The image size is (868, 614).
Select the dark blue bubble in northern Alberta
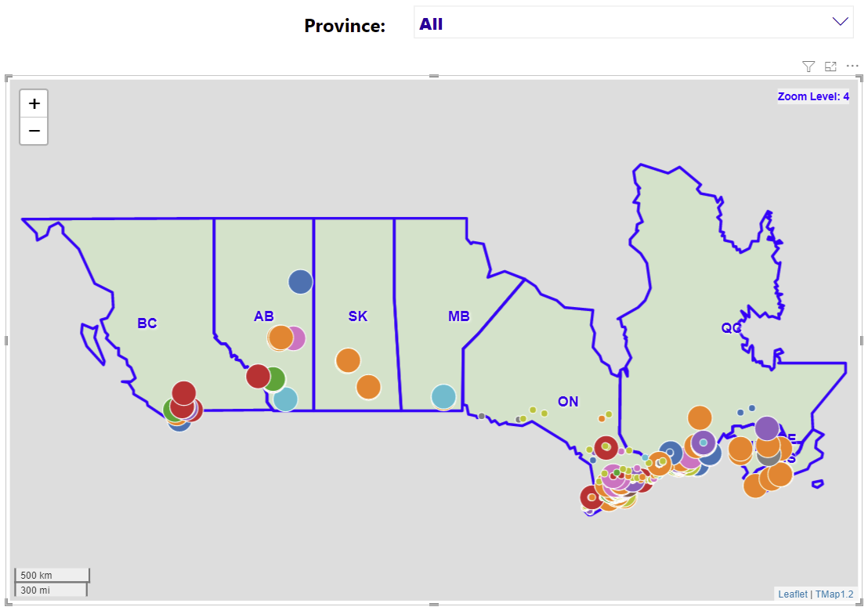click(300, 282)
